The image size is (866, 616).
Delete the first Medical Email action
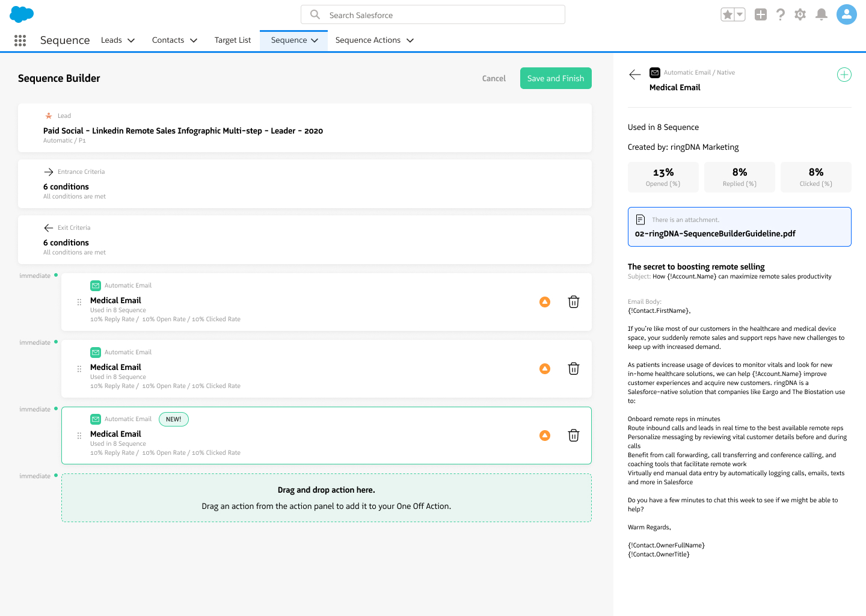(573, 302)
